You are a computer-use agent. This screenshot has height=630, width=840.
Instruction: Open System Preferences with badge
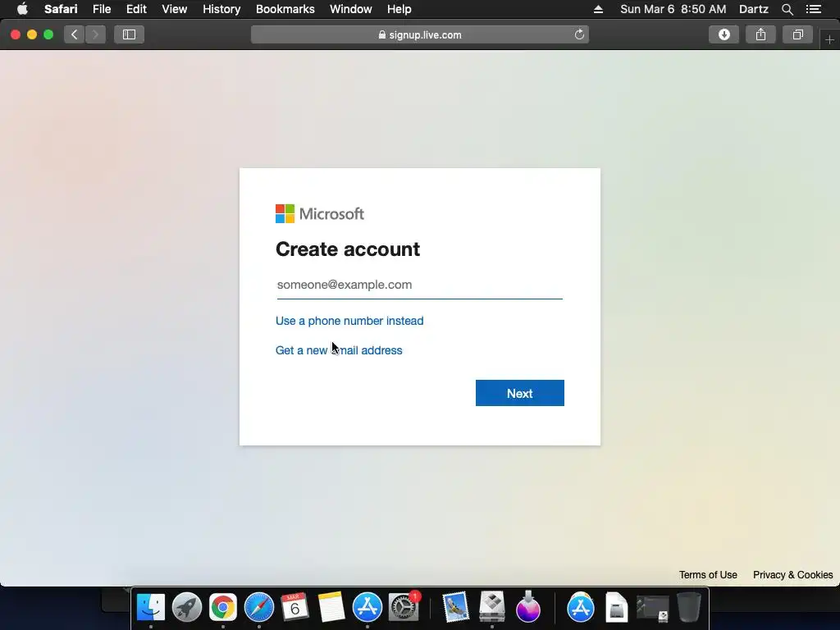(404, 608)
